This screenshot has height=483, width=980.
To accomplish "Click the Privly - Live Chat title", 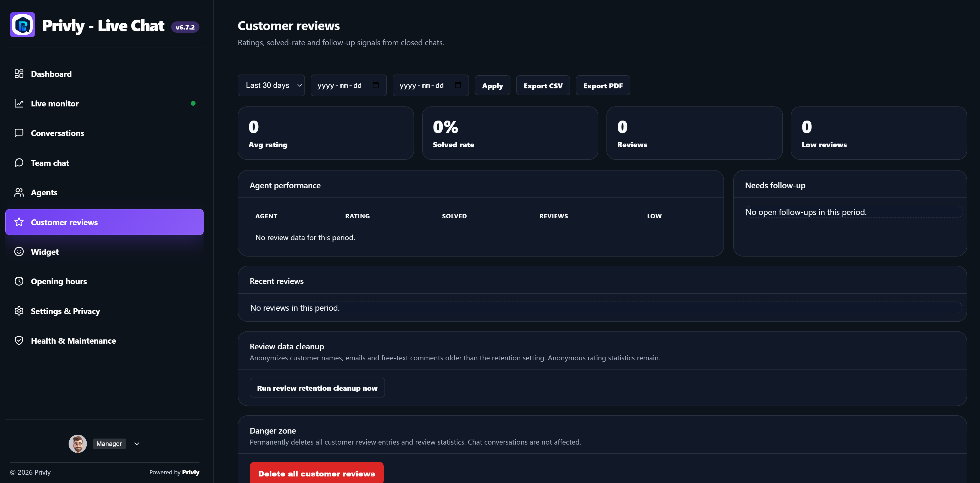I will [x=103, y=25].
